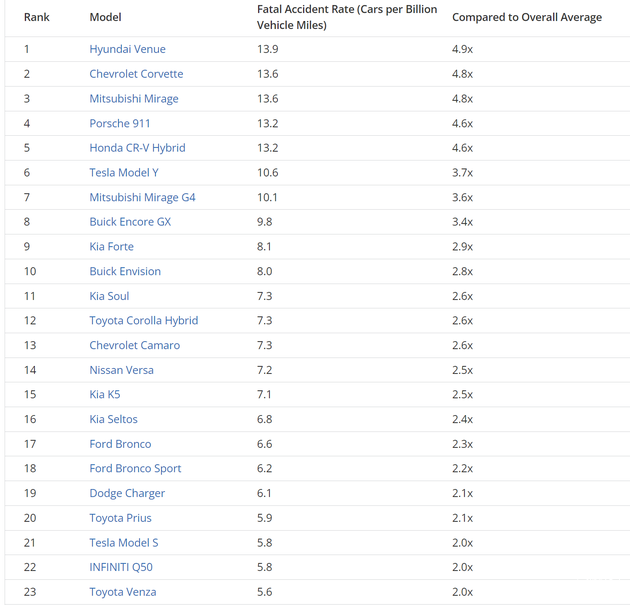Open the Mitsubishi Mirage G4 link

coord(142,197)
